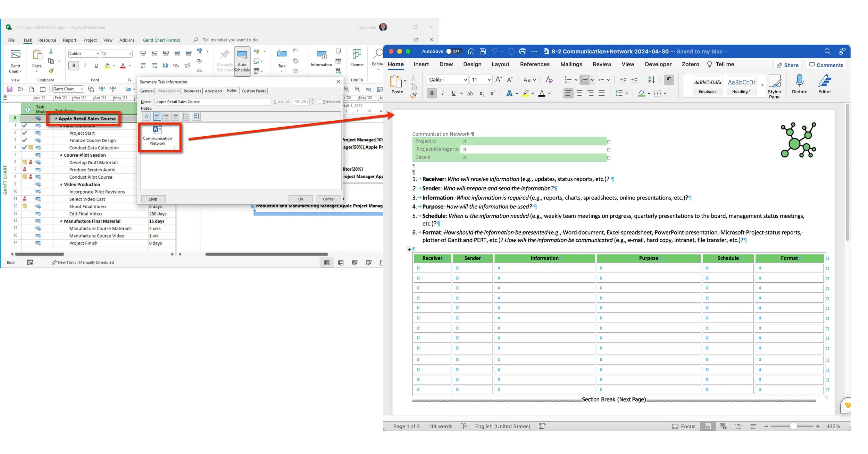
Task: Click the Sort A-Z icon in Word
Action: click(x=651, y=80)
